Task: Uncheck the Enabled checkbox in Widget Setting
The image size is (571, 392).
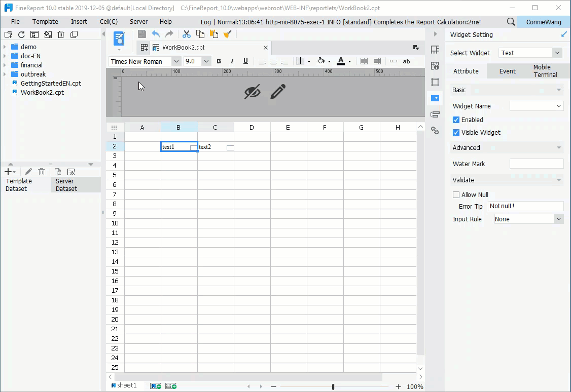Action: (x=456, y=120)
